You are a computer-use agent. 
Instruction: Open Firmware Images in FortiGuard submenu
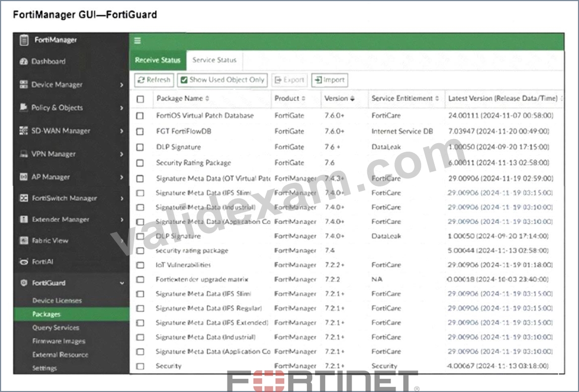pyautogui.click(x=59, y=341)
